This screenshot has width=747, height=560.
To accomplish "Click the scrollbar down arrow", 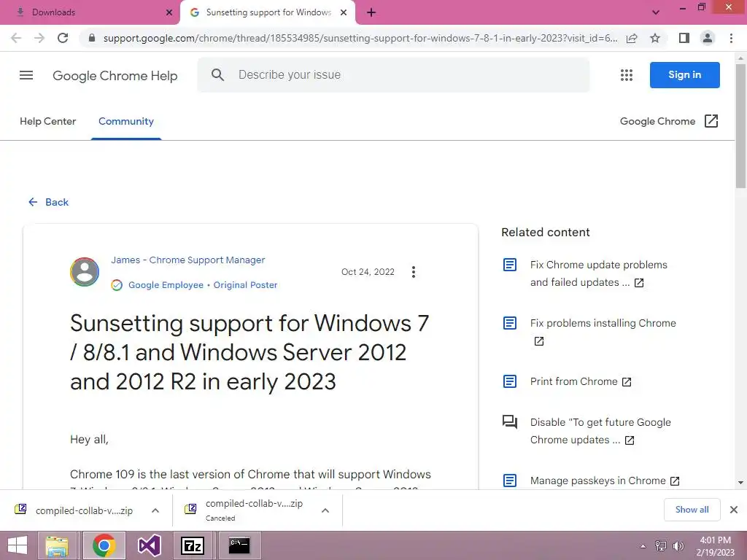I will point(740,483).
